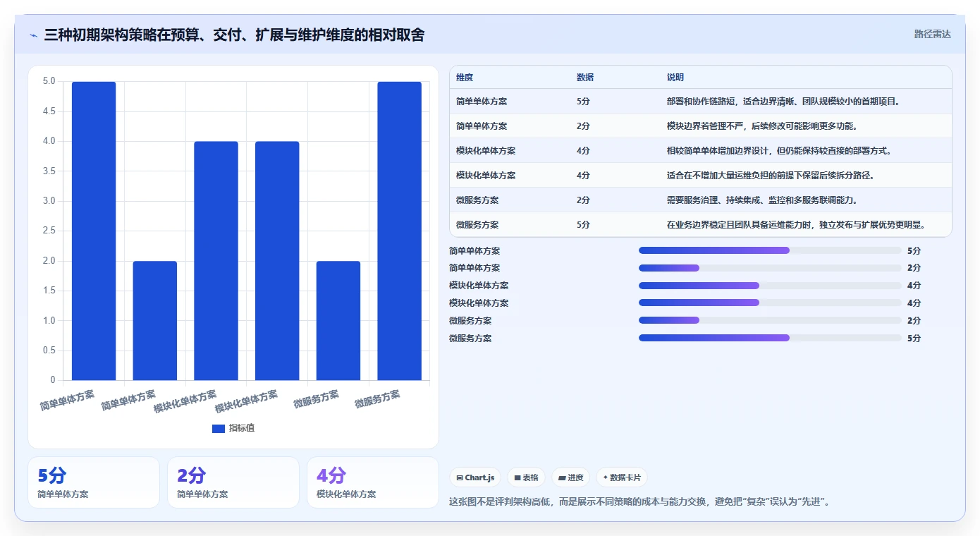Click the 维度 column header
The height and width of the screenshot is (536, 980).
(x=465, y=78)
